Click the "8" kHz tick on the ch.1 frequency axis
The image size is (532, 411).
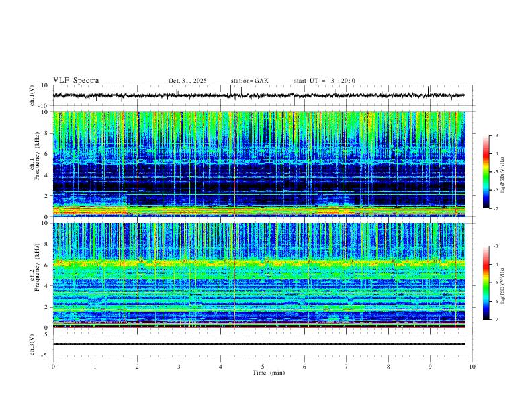coord(47,133)
